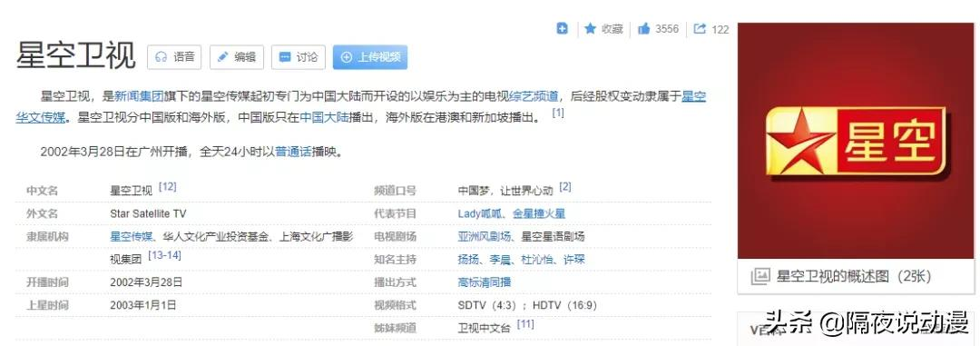Select the 卫视中文台 sister channel text
Viewport: 980px width, 346px height.
click(485, 327)
